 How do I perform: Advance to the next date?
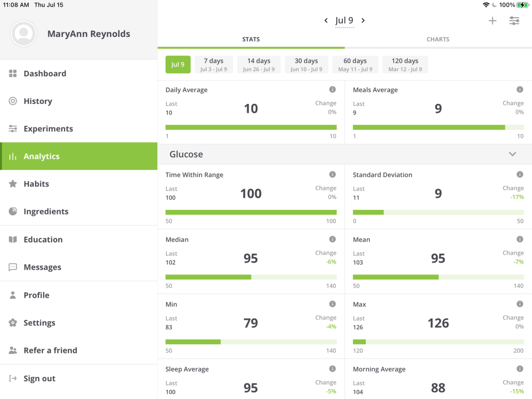(363, 21)
